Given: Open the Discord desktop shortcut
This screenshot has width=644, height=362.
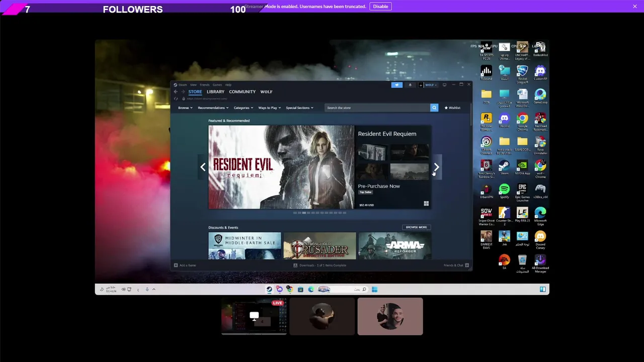Looking at the screenshot, I should pyautogui.click(x=504, y=121).
